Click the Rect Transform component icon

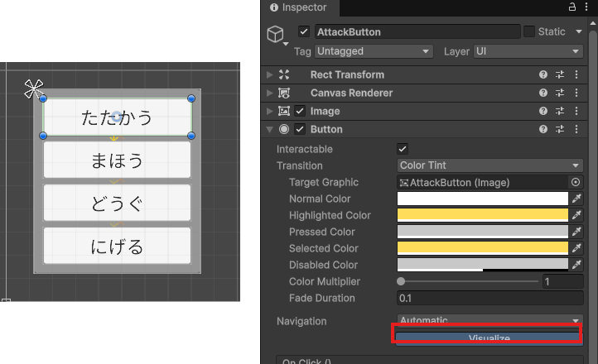284,74
